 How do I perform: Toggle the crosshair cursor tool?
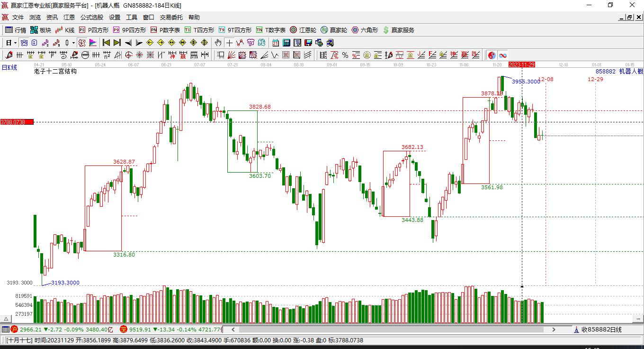tap(229, 43)
